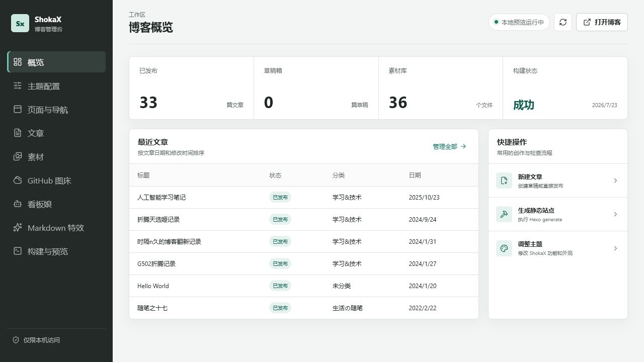Open GitHub 图床 sidebar item

pos(56,180)
